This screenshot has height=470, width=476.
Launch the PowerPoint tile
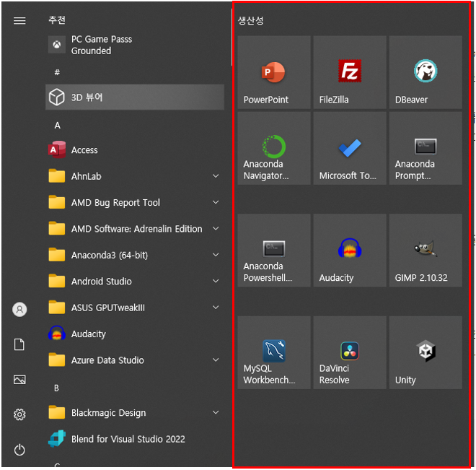[x=274, y=72]
